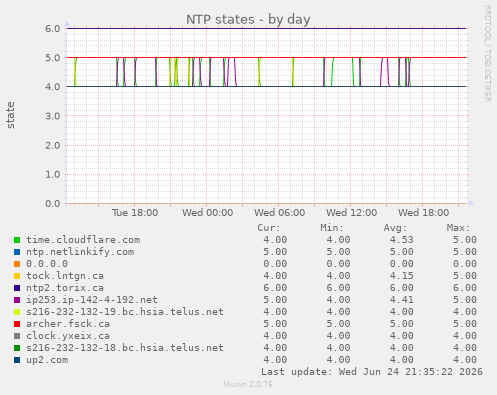This screenshot has height=395, width=497.
Task: Click the NTP states - by day title
Action: pos(248,19)
